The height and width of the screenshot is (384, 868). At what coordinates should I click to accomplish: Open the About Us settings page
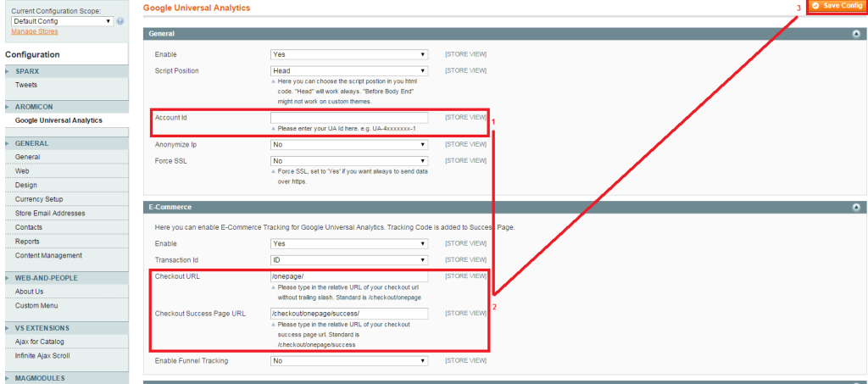coord(29,292)
